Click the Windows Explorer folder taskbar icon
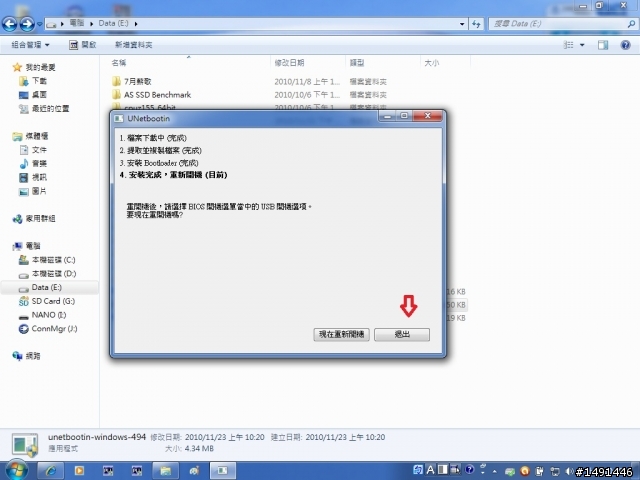Screen dimensions: 640x480 click(165, 471)
